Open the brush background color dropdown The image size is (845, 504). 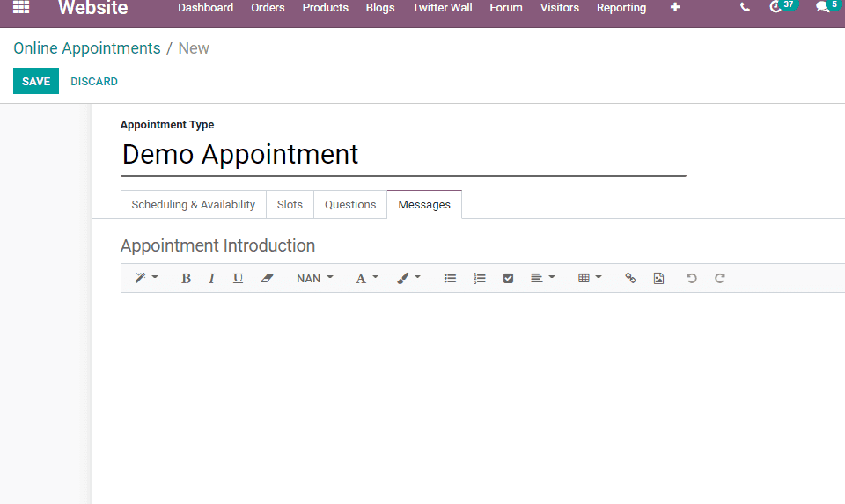click(408, 278)
